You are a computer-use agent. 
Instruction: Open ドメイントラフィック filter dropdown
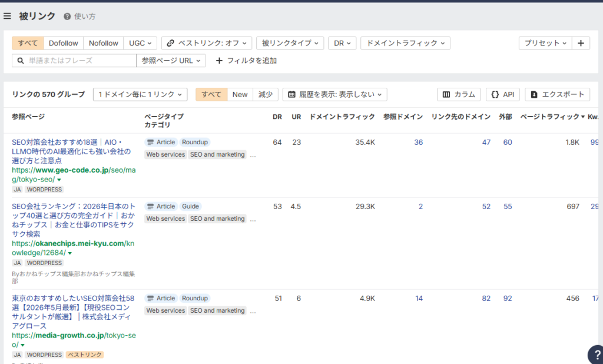pyautogui.click(x=405, y=43)
